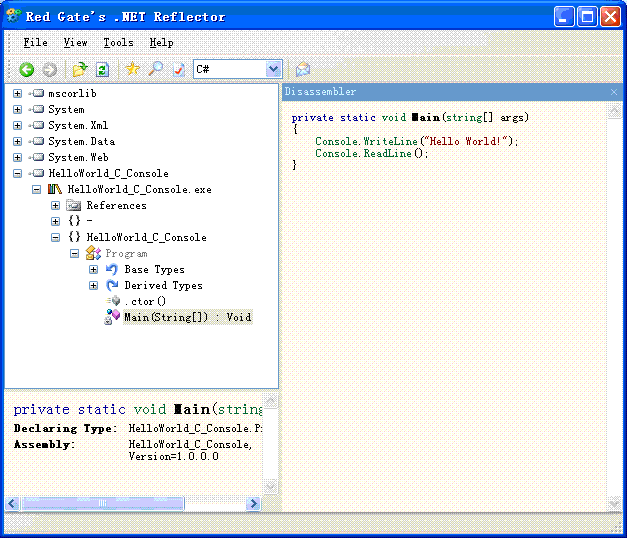Screen dimensions: 627x538
Task: Click the .NET Reflector title bar icon
Action: pos(13,16)
